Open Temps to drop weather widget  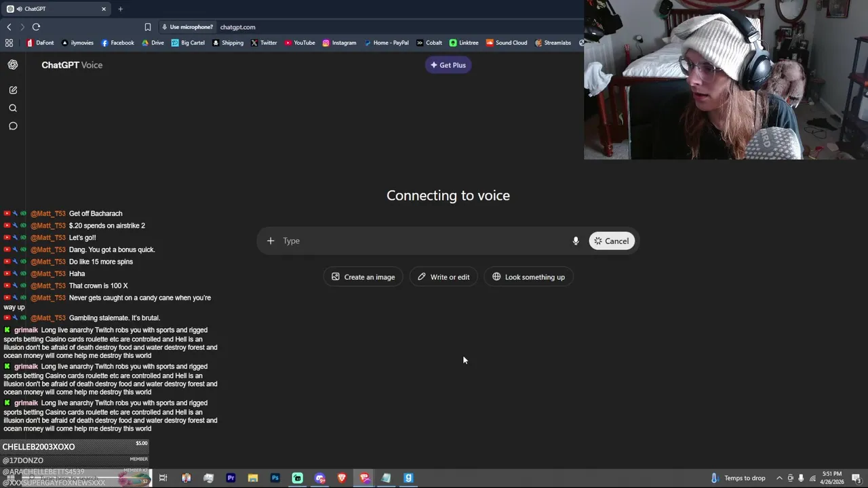click(x=738, y=478)
